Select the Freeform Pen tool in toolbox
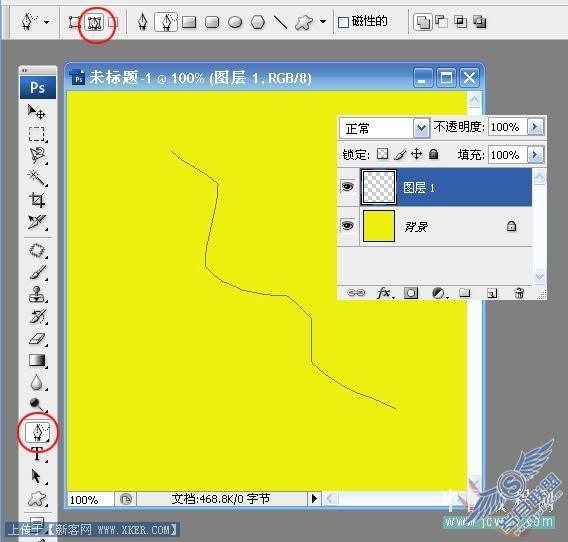This screenshot has width=568, height=542. [x=38, y=432]
